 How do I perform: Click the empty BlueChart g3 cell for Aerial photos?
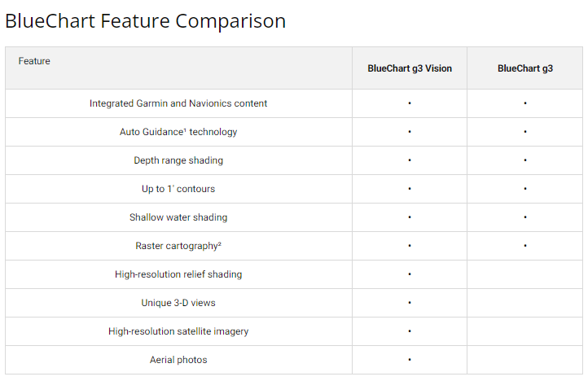[x=525, y=360]
